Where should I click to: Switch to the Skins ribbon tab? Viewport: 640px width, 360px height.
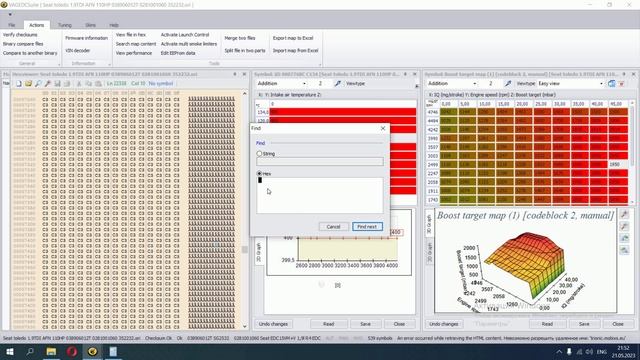click(90, 25)
